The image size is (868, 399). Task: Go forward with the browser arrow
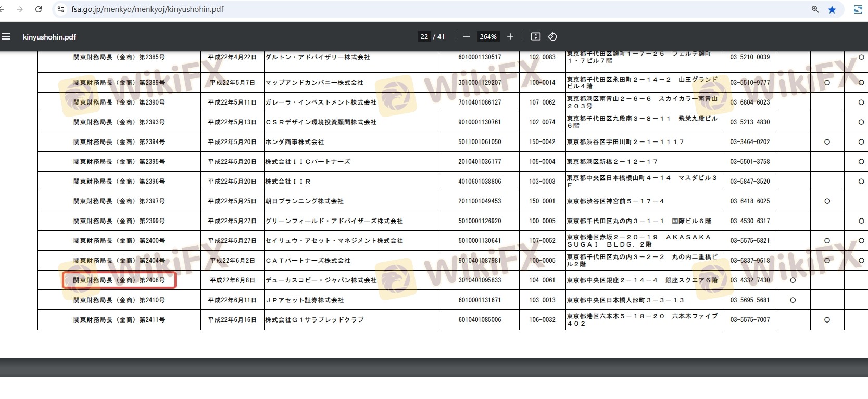point(20,9)
